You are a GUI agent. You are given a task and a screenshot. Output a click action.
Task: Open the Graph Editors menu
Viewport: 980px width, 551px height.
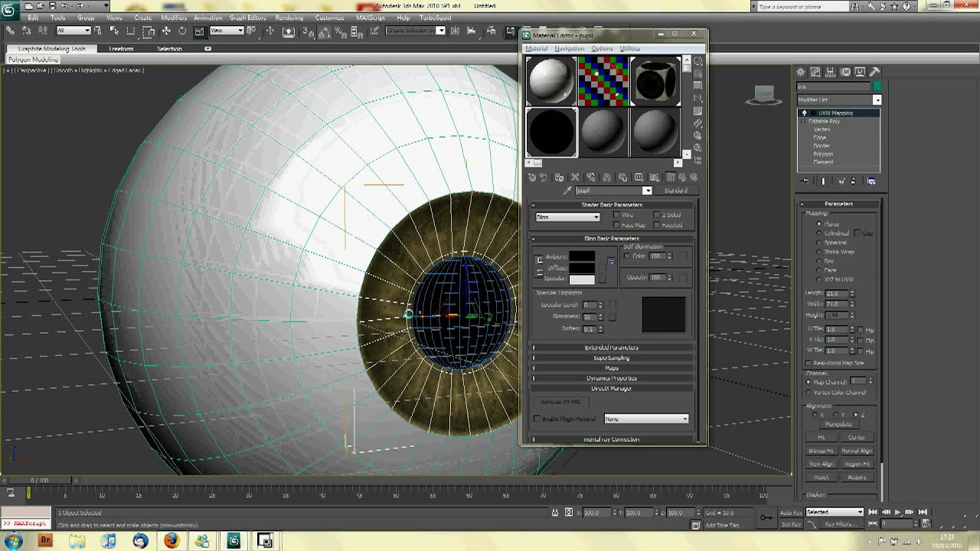248,18
